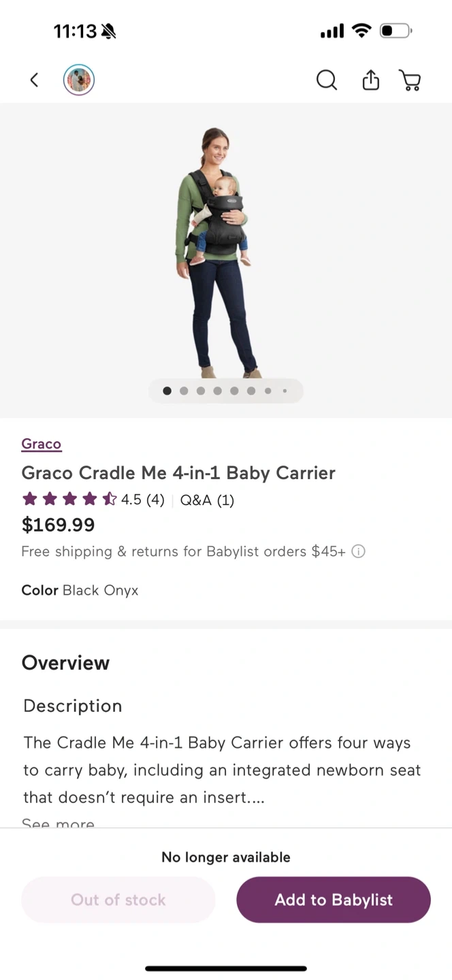Viewport: 452px width, 980px height.
Task: Tap the battery icon in status bar
Action: point(395,31)
